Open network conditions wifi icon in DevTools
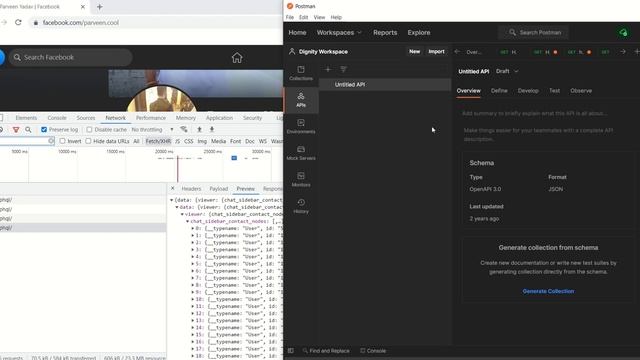 point(184,129)
